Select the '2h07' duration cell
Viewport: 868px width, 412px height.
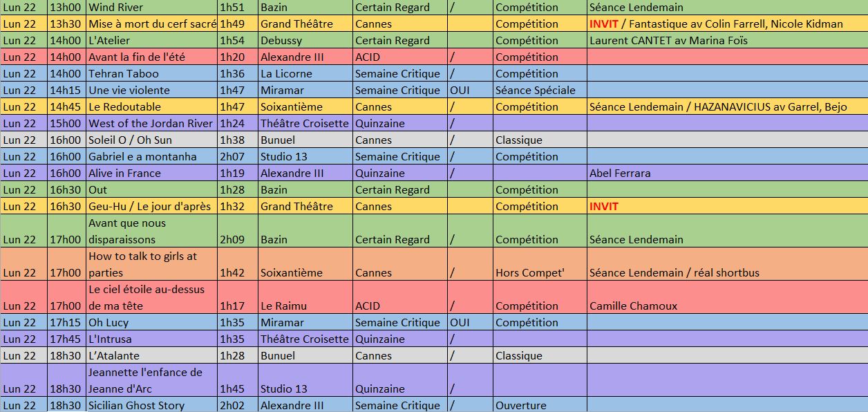point(232,157)
